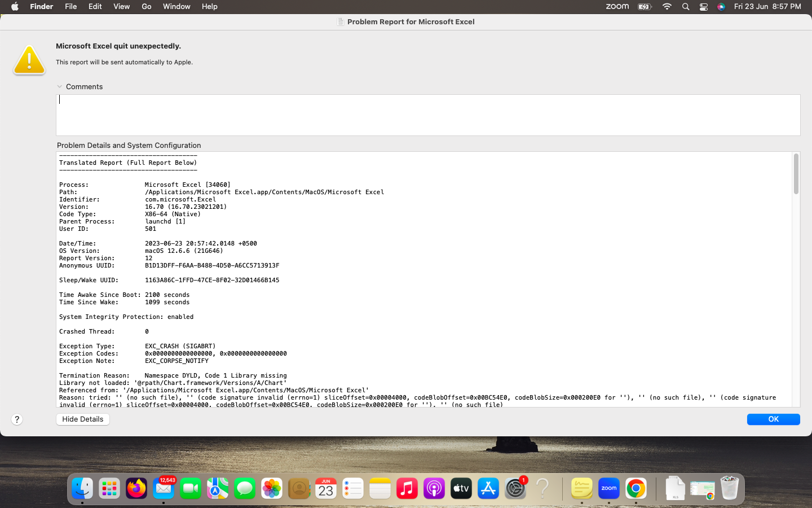Launch Apple TV from the Dock
This screenshot has width=812, height=508.
click(461, 488)
